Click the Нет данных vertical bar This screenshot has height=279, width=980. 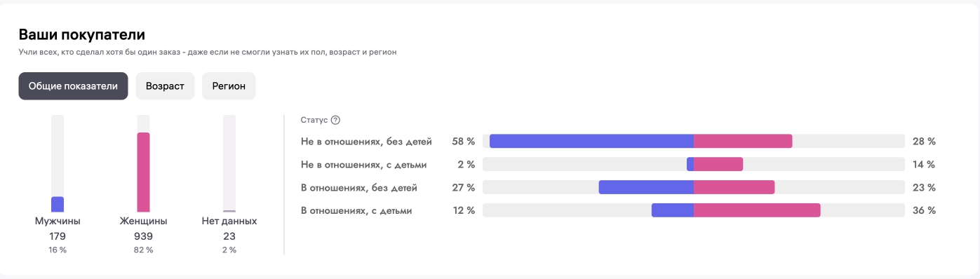coord(229,163)
